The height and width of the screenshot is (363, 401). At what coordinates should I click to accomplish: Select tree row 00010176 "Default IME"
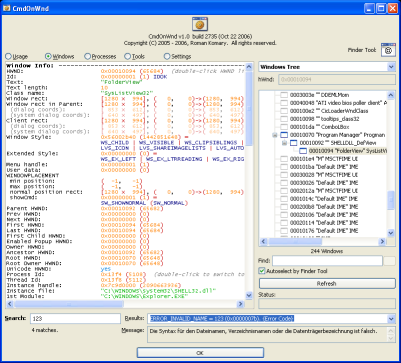[324, 231]
